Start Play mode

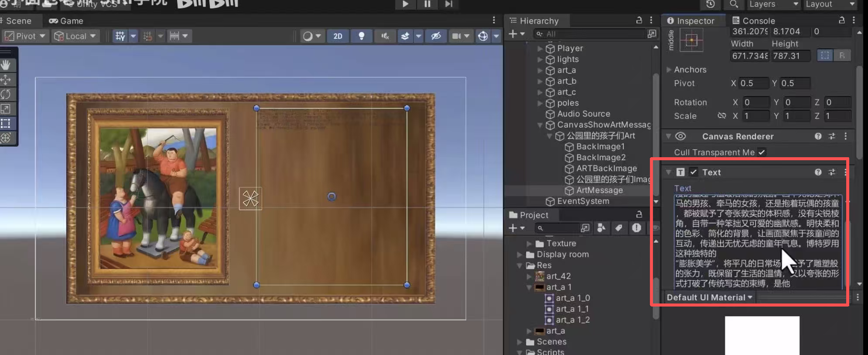point(405,4)
